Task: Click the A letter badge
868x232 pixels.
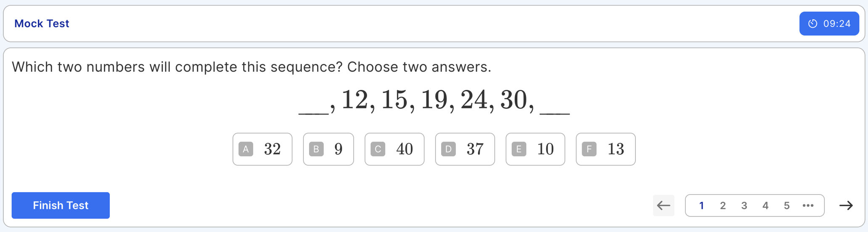Action: pyautogui.click(x=246, y=149)
